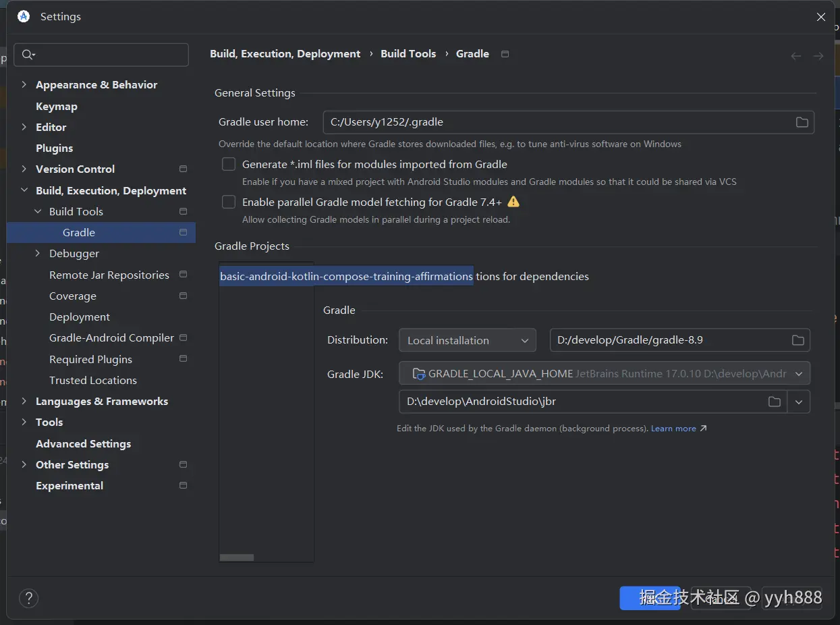The height and width of the screenshot is (625, 840).
Task: Expand the Tools section
Action: (x=24, y=422)
